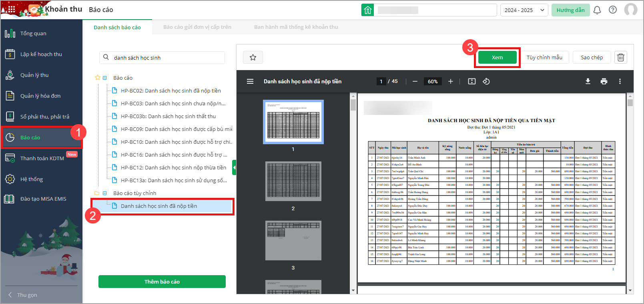Click the Lập kế hoạch thu calendar icon
644x304 pixels.
[10, 54]
